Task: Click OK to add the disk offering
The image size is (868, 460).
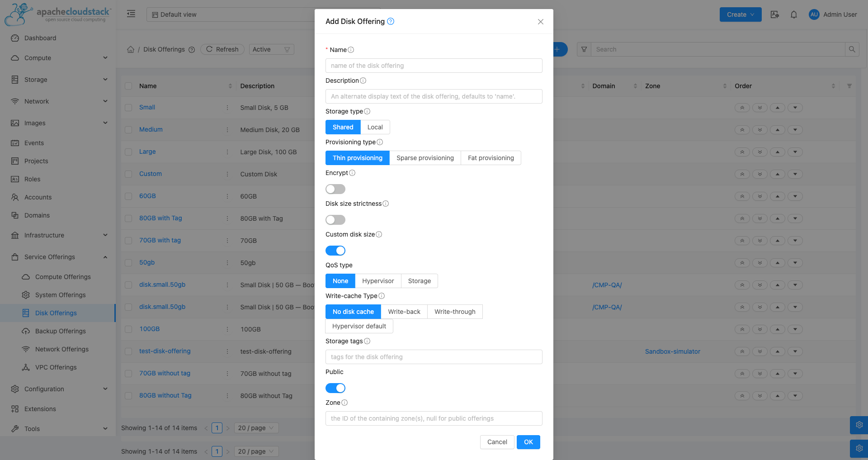Action: [x=528, y=442]
